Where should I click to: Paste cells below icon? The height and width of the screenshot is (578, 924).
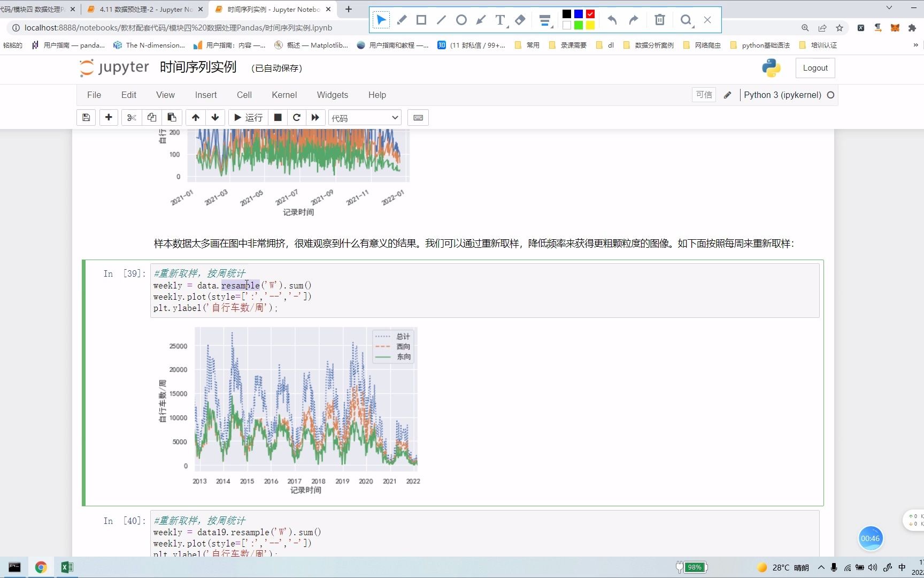[172, 118]
